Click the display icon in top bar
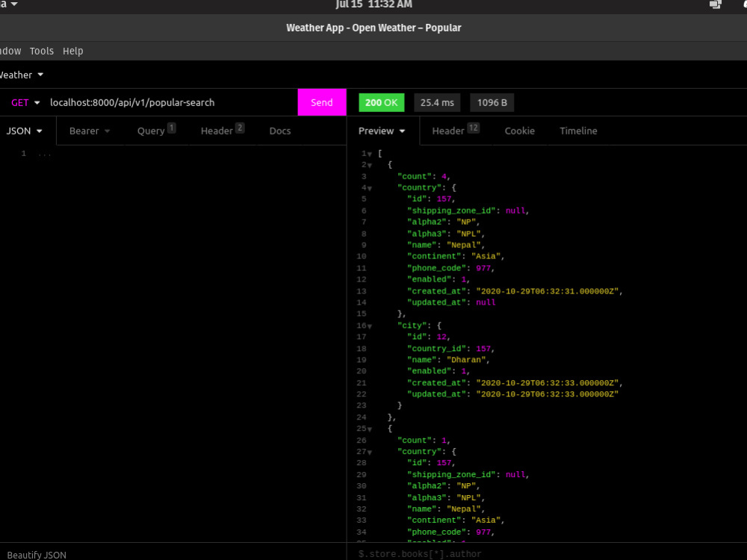Viewport: 747px width, 560px height. (x=715, y=4)
